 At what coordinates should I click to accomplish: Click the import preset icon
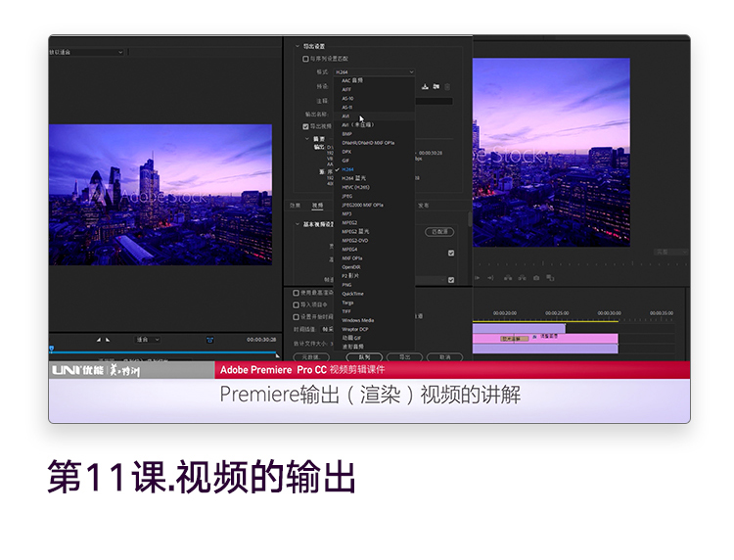[436, 86]
